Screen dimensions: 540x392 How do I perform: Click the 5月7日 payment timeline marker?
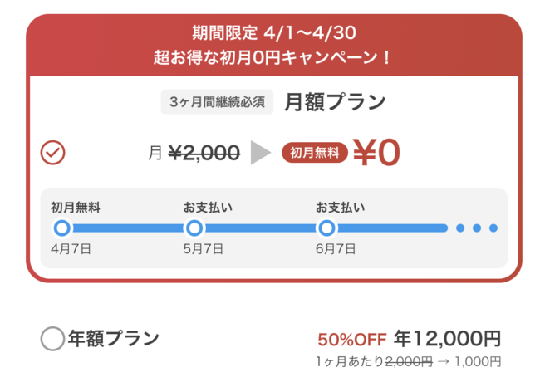click(x=194, y=228)
